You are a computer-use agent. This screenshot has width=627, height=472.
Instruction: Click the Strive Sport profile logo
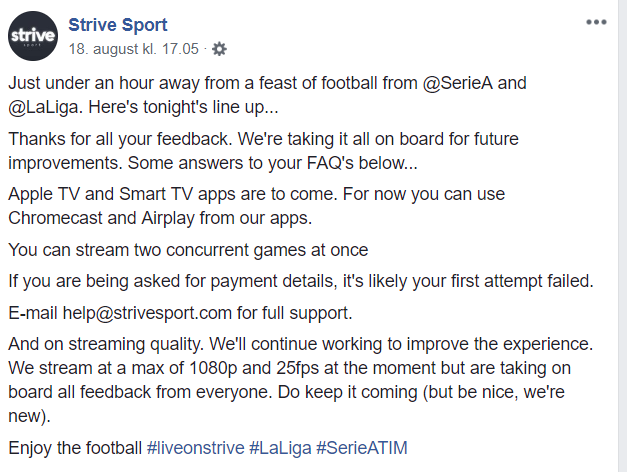(x=33, y=37)
